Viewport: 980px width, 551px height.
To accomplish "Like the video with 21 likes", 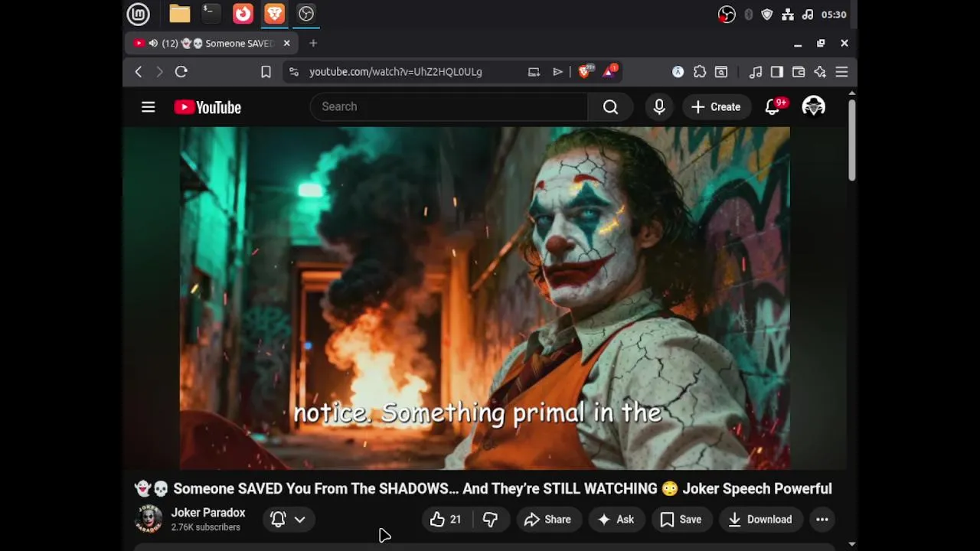I will (x=446, y=519).
